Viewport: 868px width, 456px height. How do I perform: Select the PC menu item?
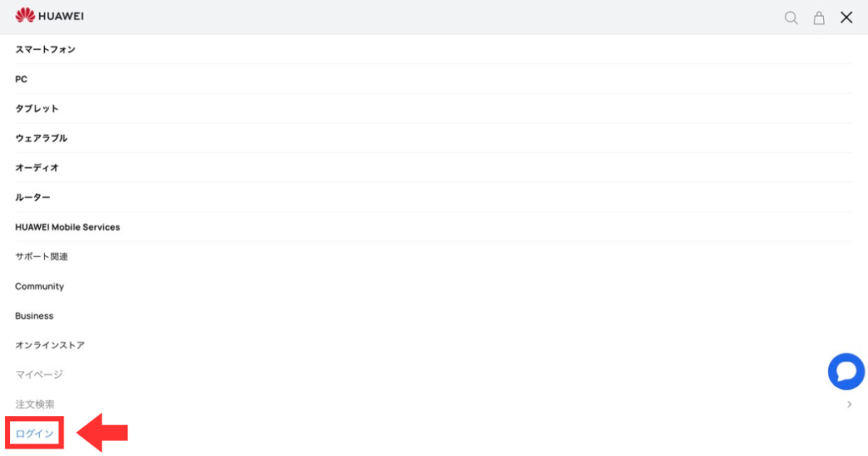click(x=21, y=79)
